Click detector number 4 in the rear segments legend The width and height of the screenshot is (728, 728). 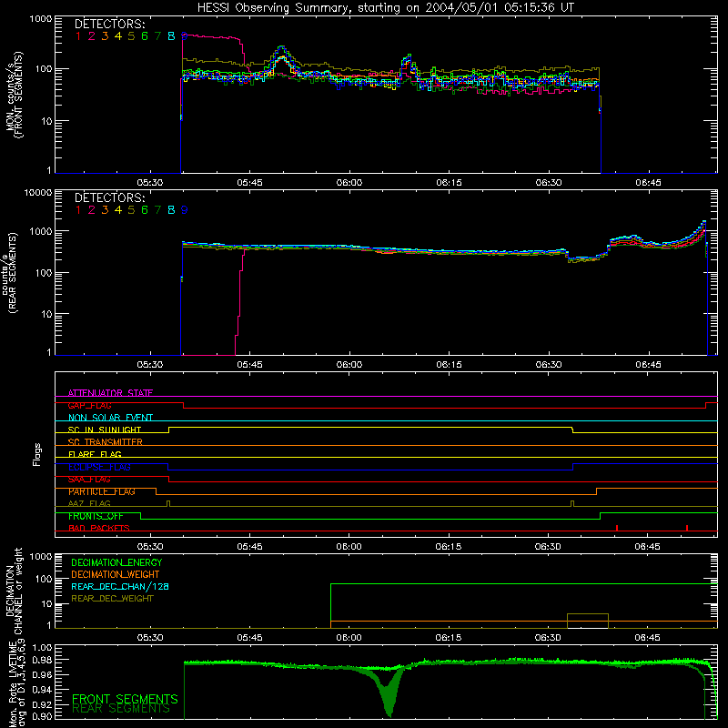click(118, 210)
